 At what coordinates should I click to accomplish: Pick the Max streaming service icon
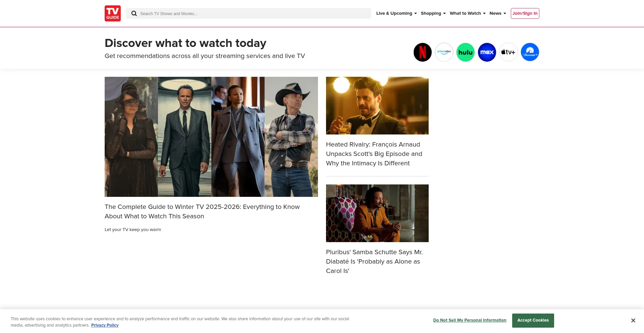pyautogui.click(x=487, y=52)
